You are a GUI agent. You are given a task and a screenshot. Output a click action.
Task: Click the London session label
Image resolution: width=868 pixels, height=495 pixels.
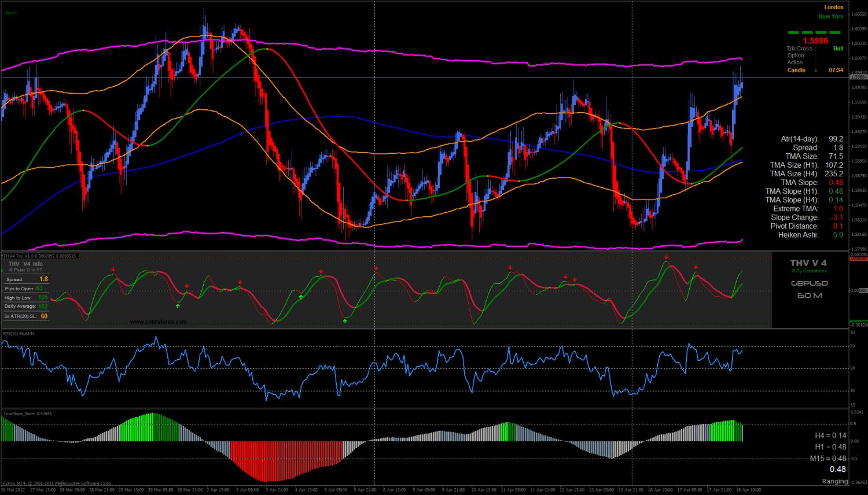pos(834,8)
